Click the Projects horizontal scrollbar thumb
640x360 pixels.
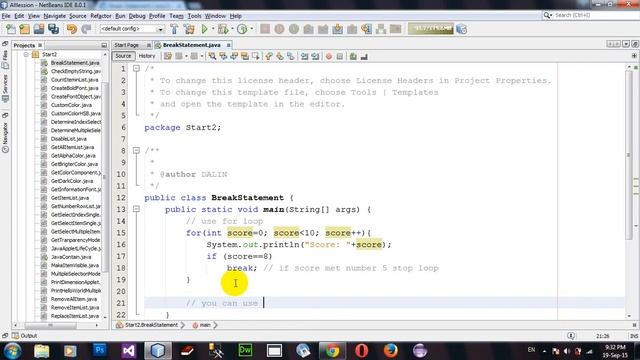50,325
